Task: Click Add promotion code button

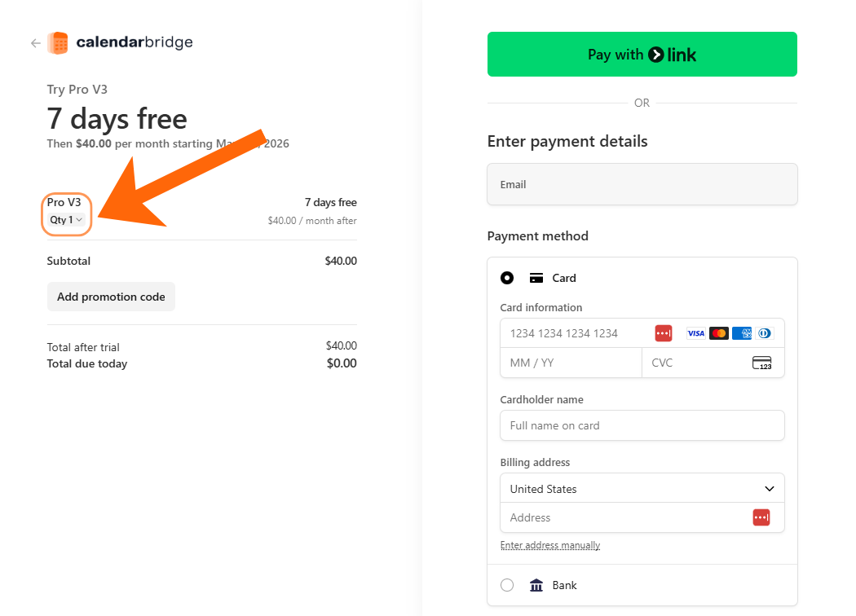Action: point(111,297)
